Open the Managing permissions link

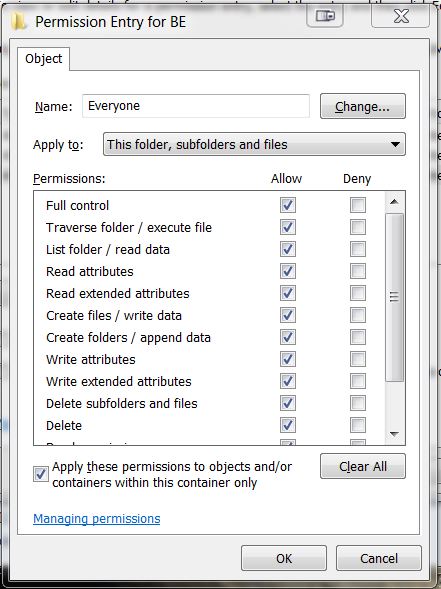[x=97, y=519]
